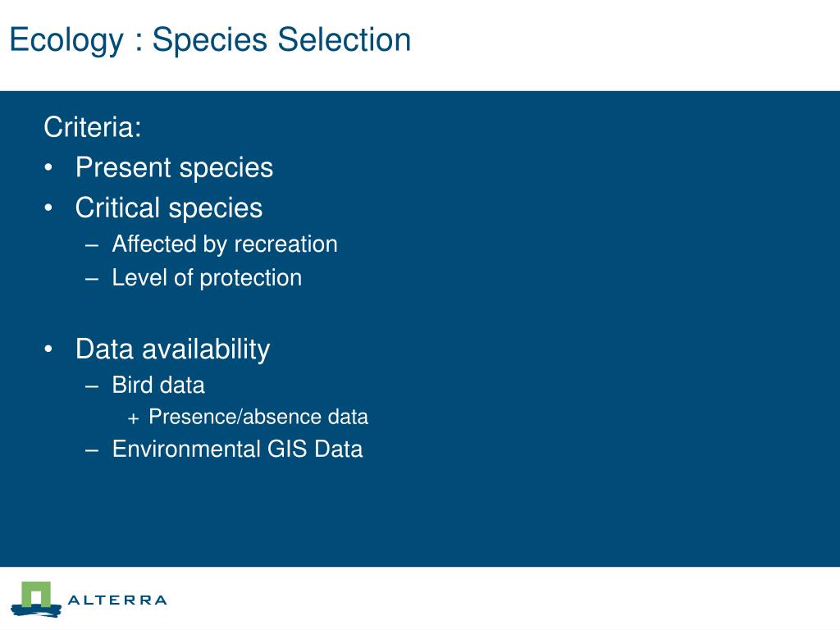The image size is (840, 630).
Task: Click the dash before Affected by recreation
Action: coord(92,246)
